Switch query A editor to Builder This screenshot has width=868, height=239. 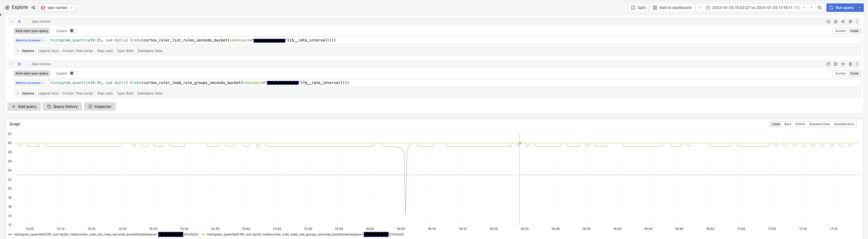tap(840, 31)
